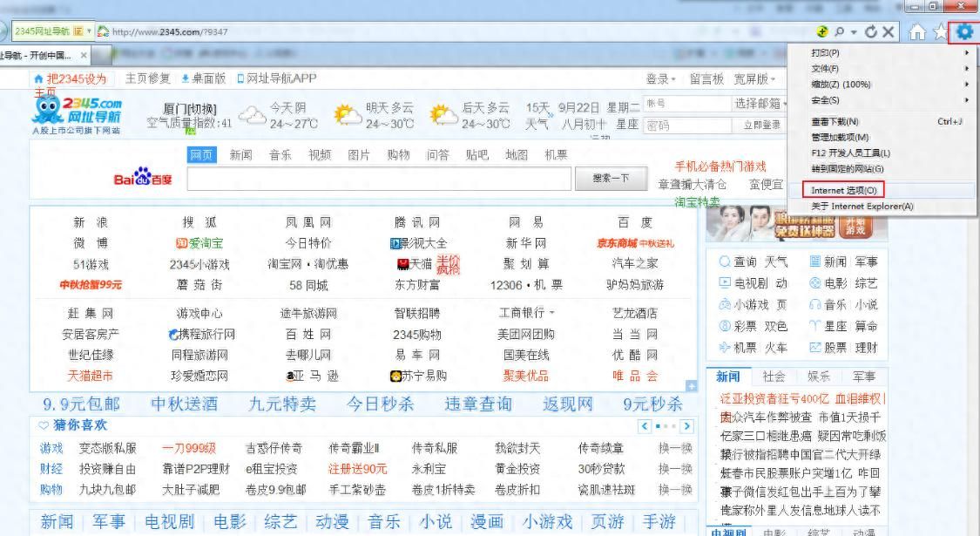The width and height of the screenshot is (980, 536).
Task: Refresh the page with reload icon
Action: (870, 31)
